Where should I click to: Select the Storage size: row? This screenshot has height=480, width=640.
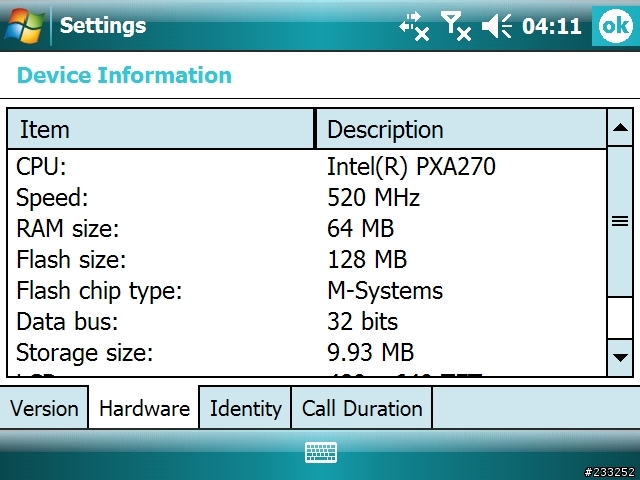(307, 353)
